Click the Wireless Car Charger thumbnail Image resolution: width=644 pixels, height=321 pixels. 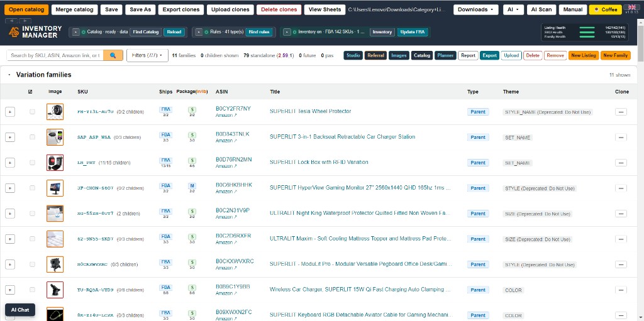click(55, 290)
